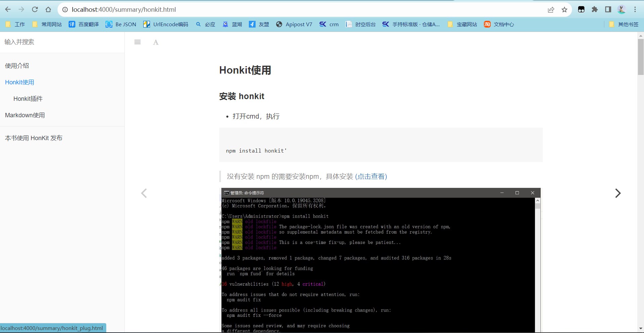Open the black mask extension icon

(581, 9)
